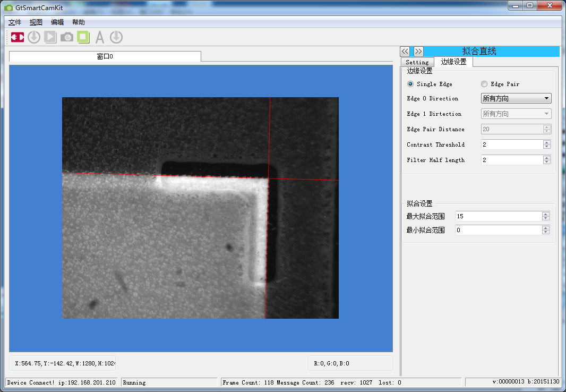
Task: Minimize the GtSmartCamKit window
Action: coord(516,5)
